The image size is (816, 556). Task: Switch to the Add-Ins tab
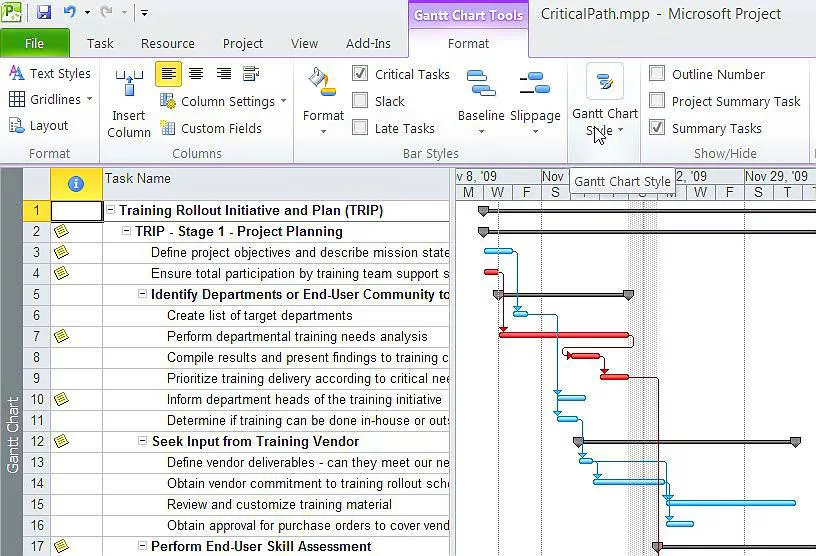coord(368,43)
